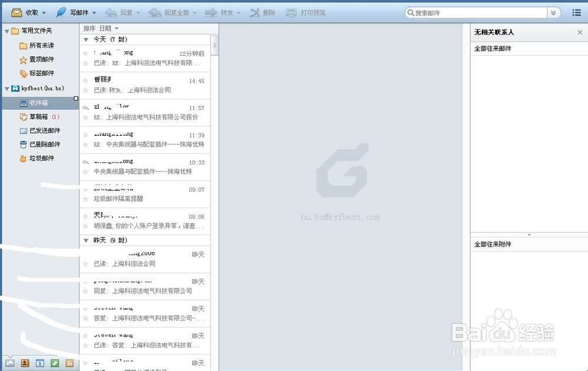Collapse the kyfbest account tree node
Image resolution: width=588 pixels, height=371 pixels.
click(6, 89)
